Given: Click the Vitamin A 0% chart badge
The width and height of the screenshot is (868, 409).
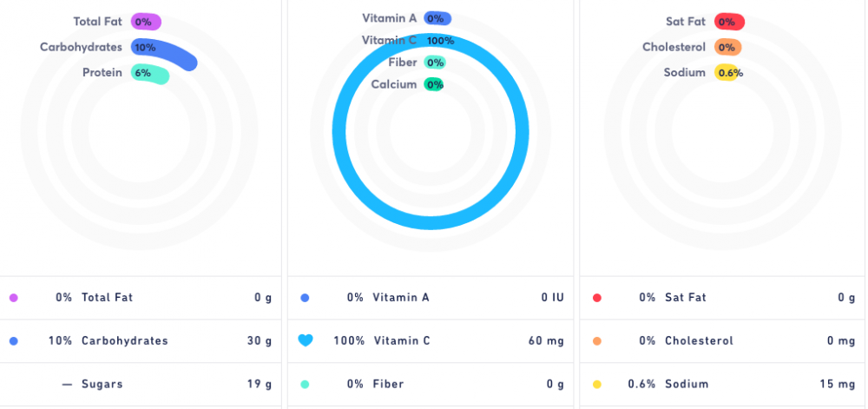Looking at the screenshot, I should [x=437, y=18].
